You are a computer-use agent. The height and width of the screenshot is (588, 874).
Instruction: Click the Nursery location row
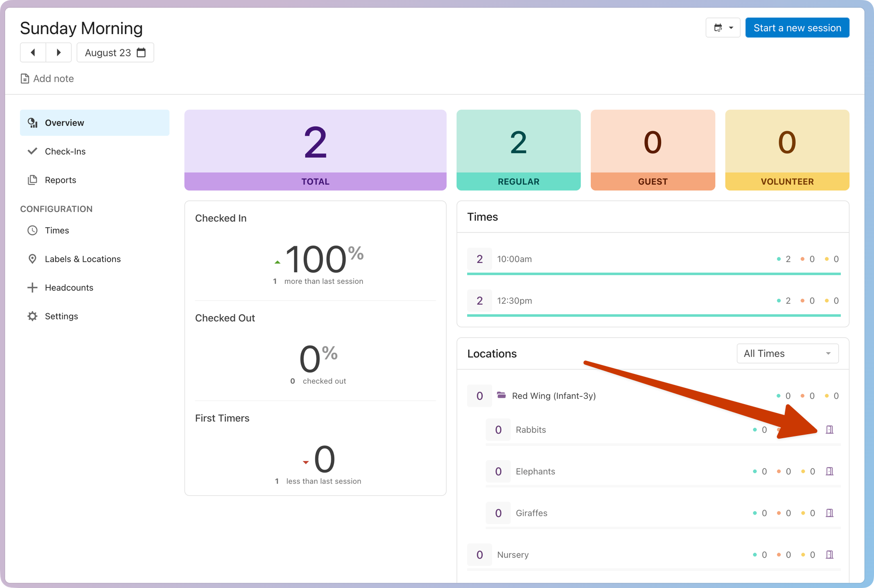(653, 556)
